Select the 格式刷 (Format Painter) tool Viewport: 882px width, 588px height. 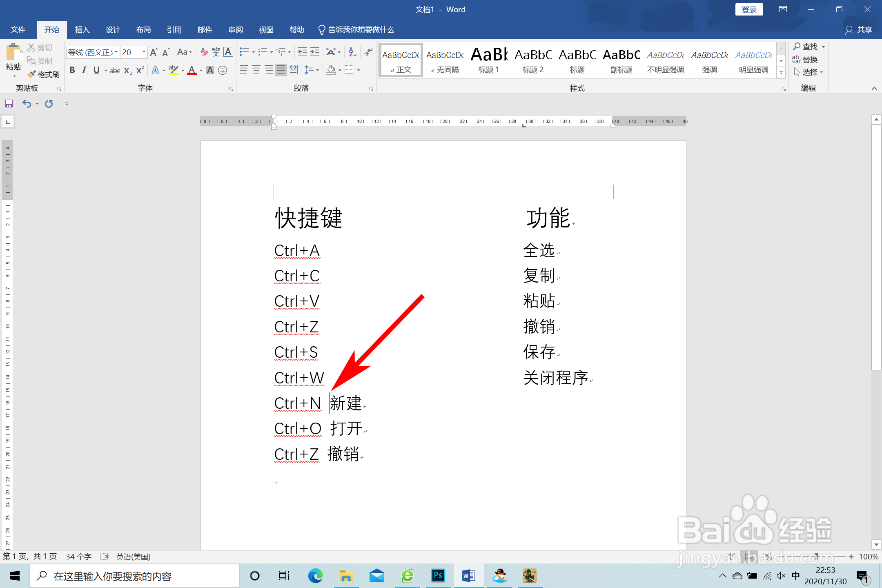pyautogui.click(x=43, y=74)
